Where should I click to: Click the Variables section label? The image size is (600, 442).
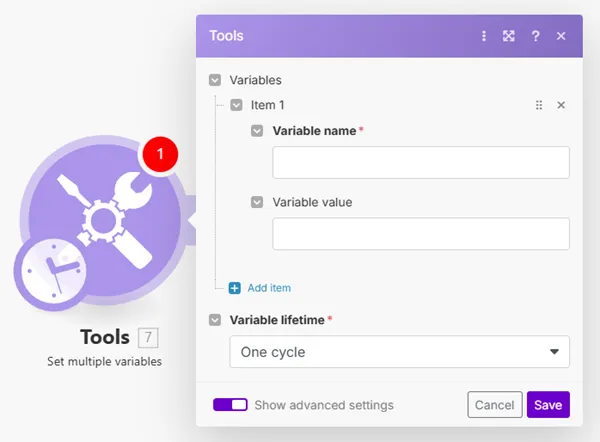tap(255, 80)
